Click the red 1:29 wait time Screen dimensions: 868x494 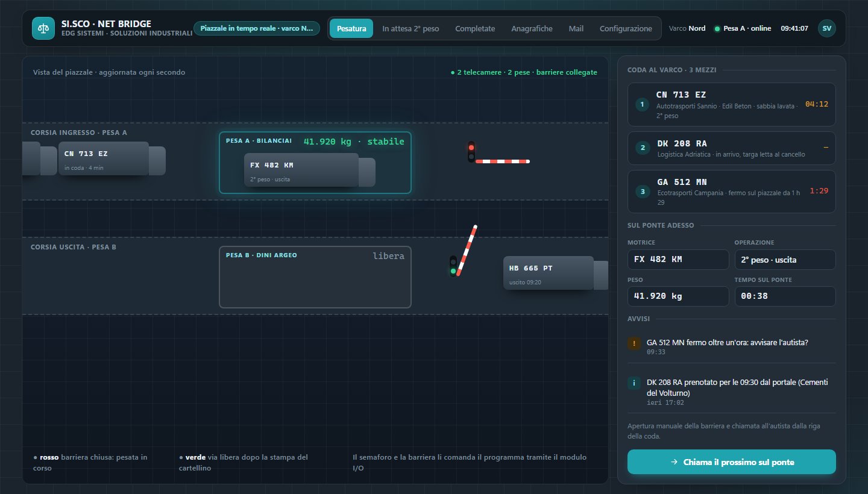coord(819,191)
